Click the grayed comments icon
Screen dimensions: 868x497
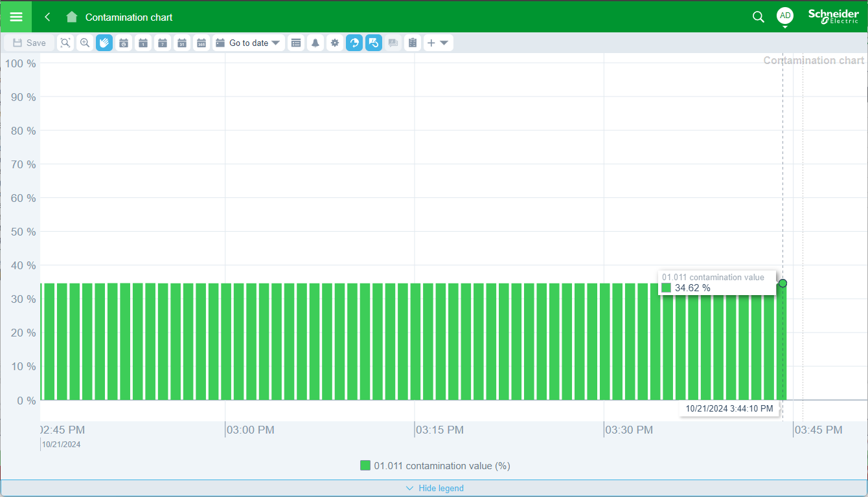393,43
